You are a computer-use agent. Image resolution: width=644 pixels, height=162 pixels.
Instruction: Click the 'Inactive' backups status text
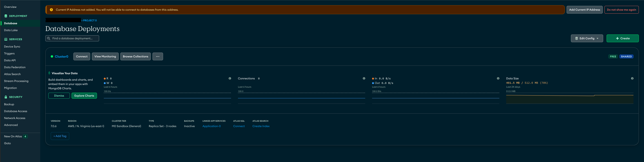189,126
